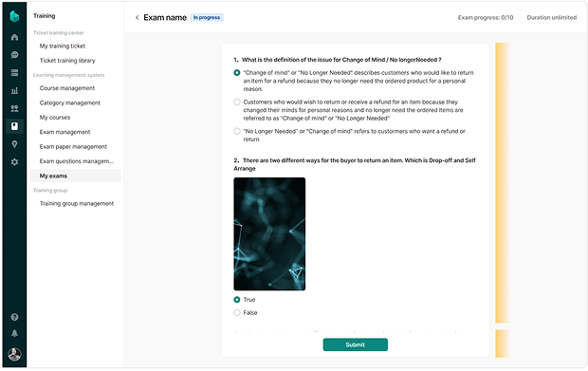This screenshot has height=371, width=588.
Task: Select My exams menu item
Action: coord(75,176)
